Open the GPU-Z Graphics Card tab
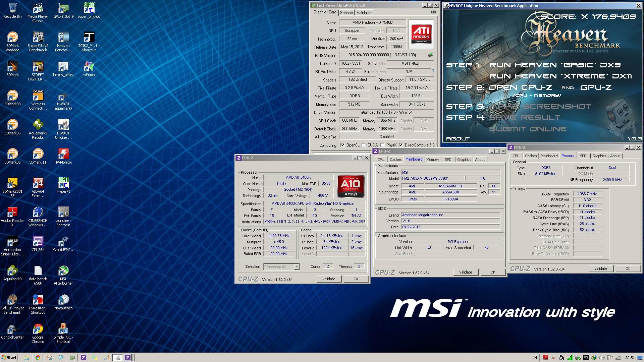Screen dimensions: 644x362 325,12
